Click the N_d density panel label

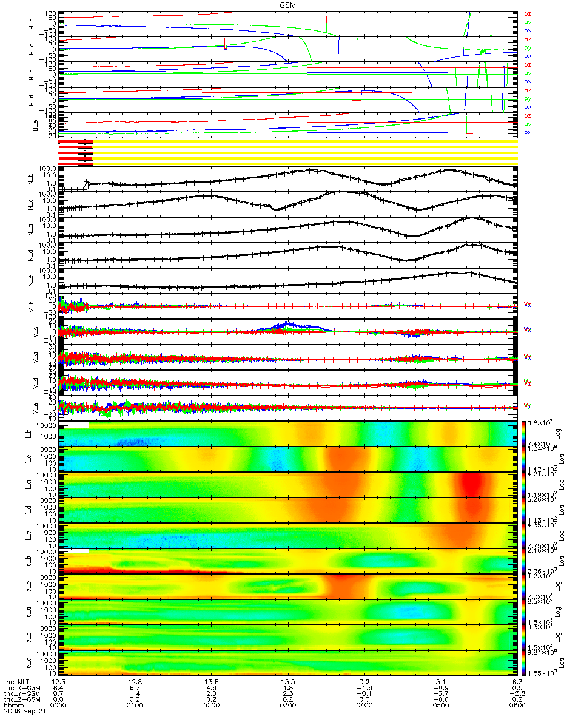coord(32,255)
